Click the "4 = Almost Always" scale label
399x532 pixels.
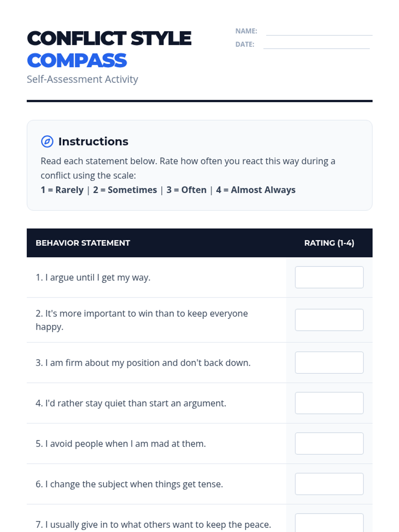pyautogui.click(x=256, y=190)
